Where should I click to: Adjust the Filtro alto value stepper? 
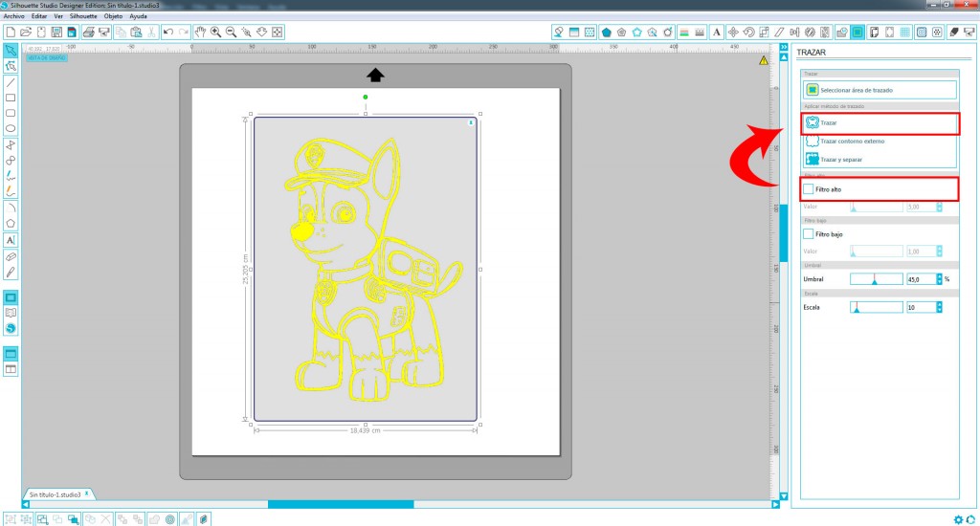pos(939,207)
